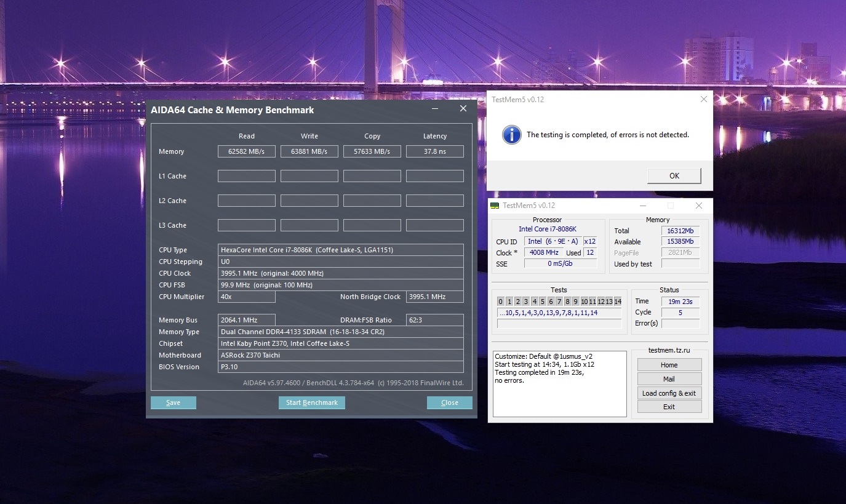Click the AIDA64 v5.97.4600 version footer text
Image resolution: width=846 pixels, height=504 pixels.
click(353, 383)
